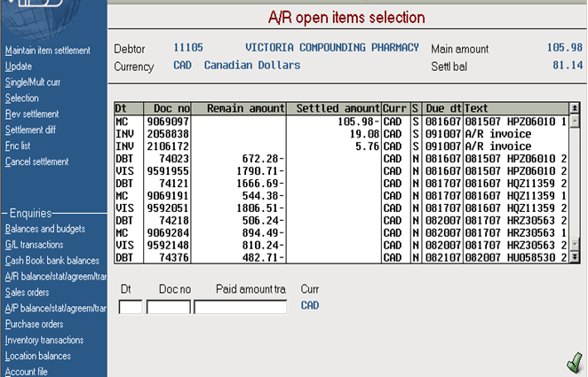The image size is (588, 377).
Task: Open Maintain item settlement
Action: tap(48, 51)
